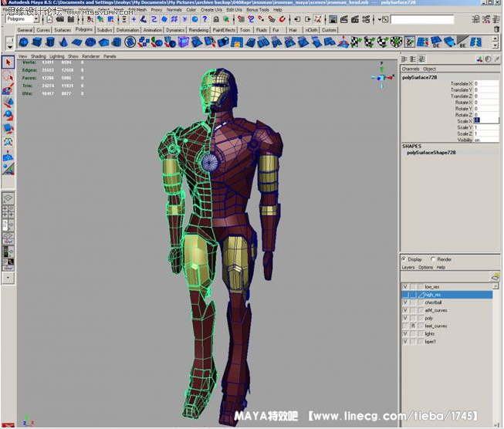Click the lock selection icon on status line

[x=216, y=19]
